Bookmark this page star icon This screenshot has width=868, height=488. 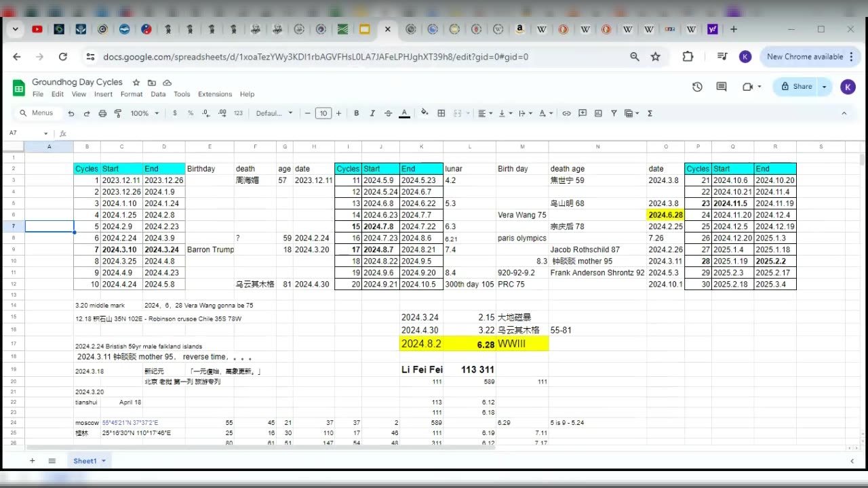(656, 57)
